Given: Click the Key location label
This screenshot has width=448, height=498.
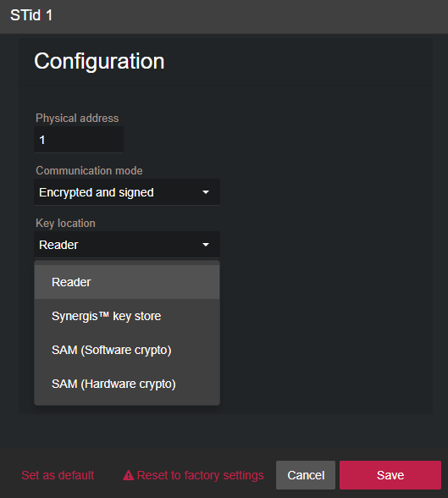Looking at the screenshot, I should click(x=65, y=223).
